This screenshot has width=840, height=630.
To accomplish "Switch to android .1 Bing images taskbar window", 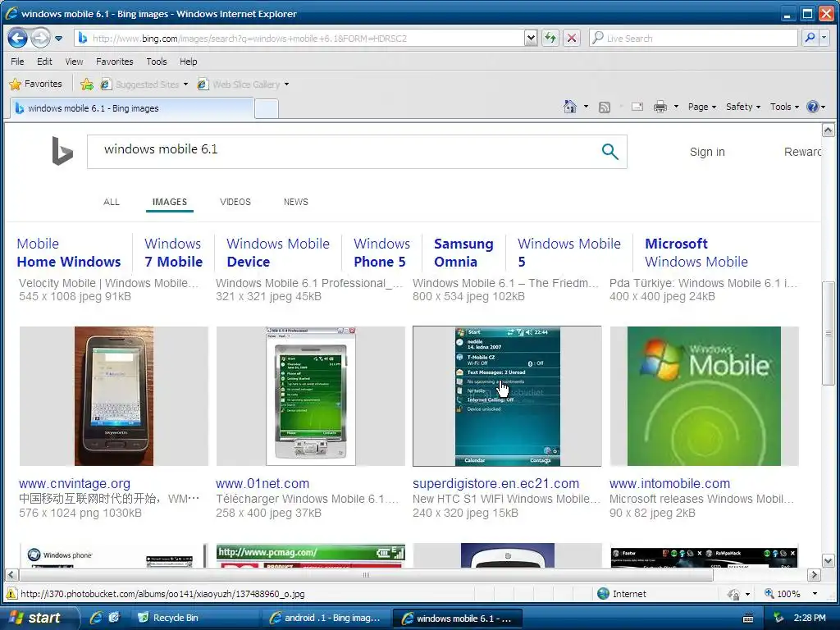I will click(325, 618).
